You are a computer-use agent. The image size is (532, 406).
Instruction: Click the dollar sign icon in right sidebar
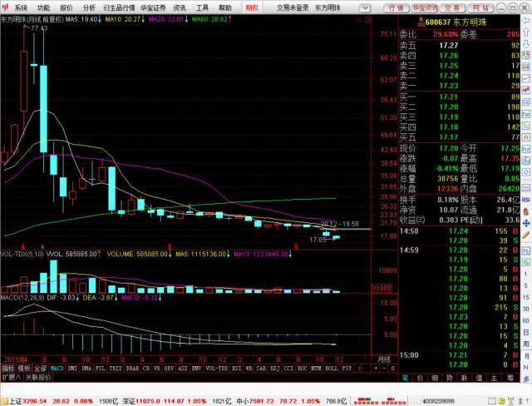(526, 211)
